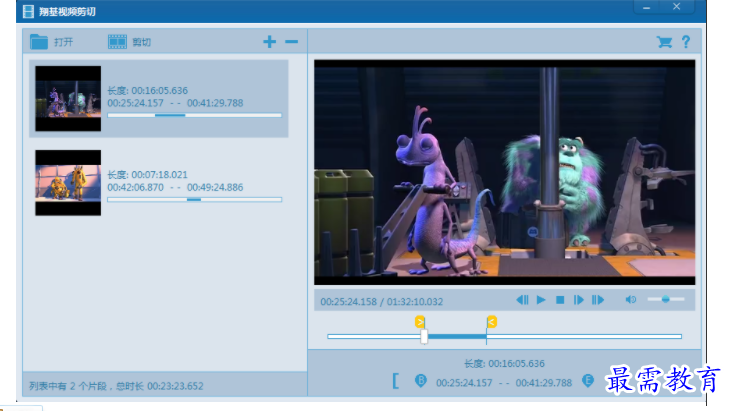Open the shopping cart purchase page
729x411 pixels.
point(664,42)
